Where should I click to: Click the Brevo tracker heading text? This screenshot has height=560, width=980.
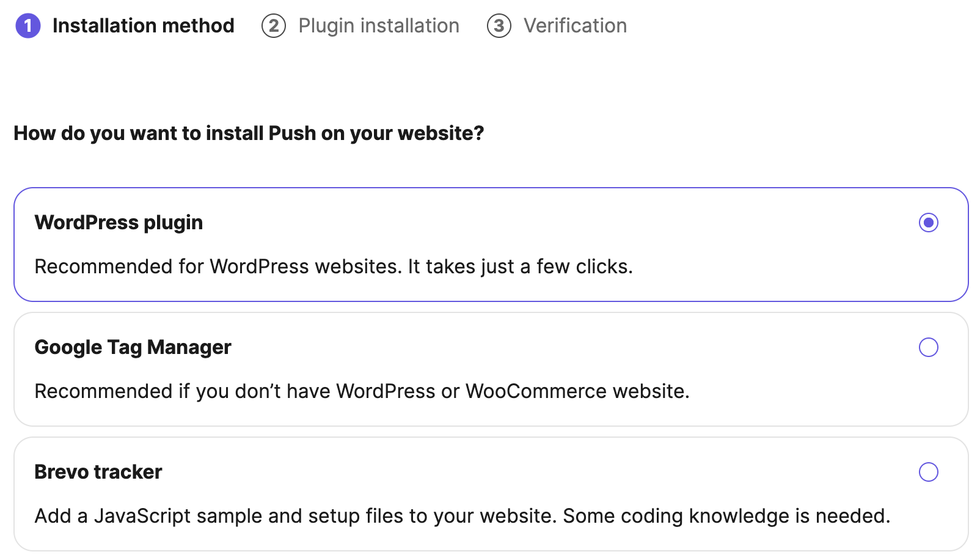[98, 471]
